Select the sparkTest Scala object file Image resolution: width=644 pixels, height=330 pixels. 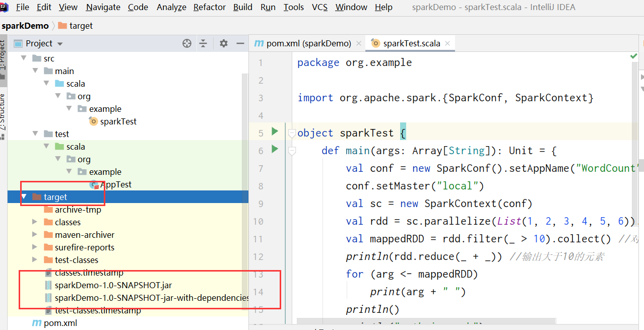pos(113,121)
